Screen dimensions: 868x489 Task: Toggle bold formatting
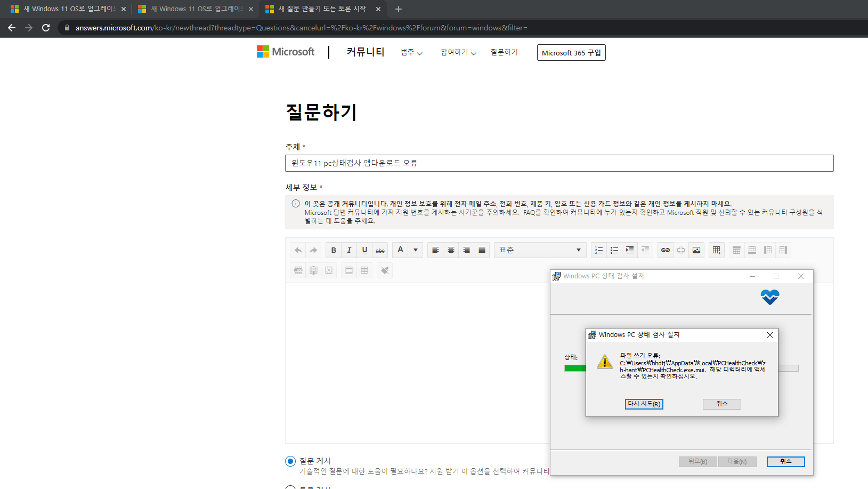tap(334, 250)
